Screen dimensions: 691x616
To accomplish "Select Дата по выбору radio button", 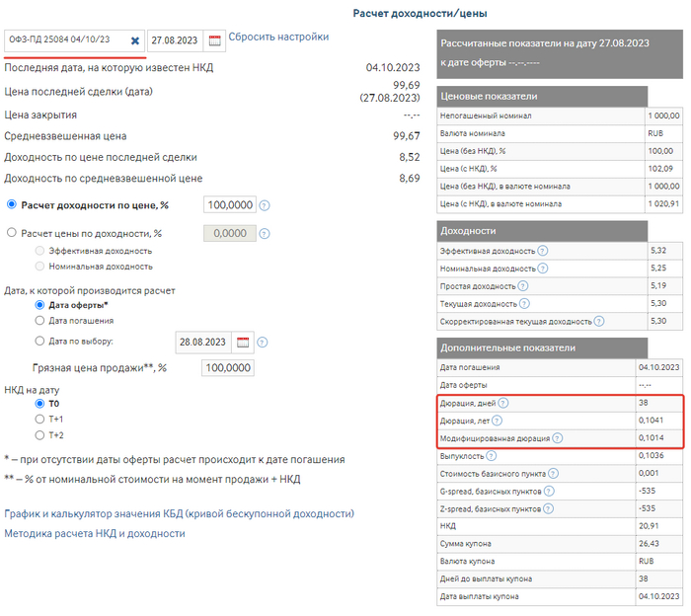I will [x=39, y=341].
